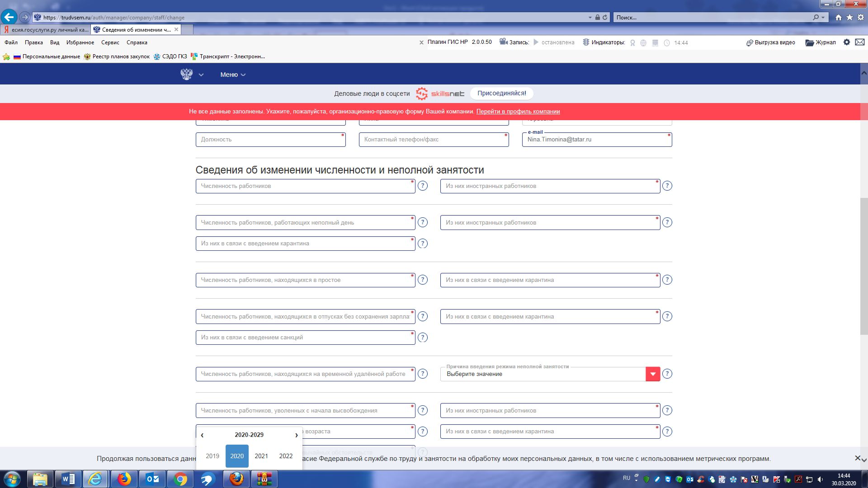Image resolution: width=868 pixels, height=488 pixels.
Task: Select year 2021 in date picker
Action: [261, 456]
